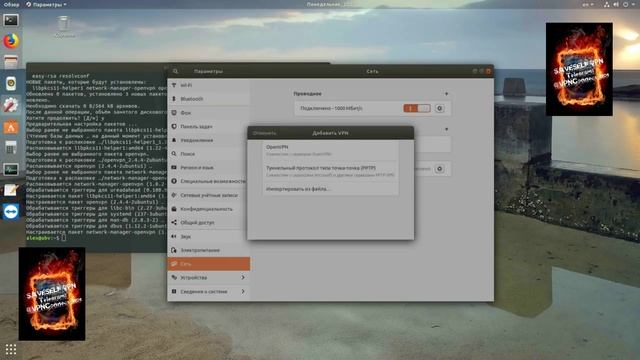Open the Calculator dock icon
The height and width of the screenshot is (360, 640).
pyautogui.click(x=11, y=148)
